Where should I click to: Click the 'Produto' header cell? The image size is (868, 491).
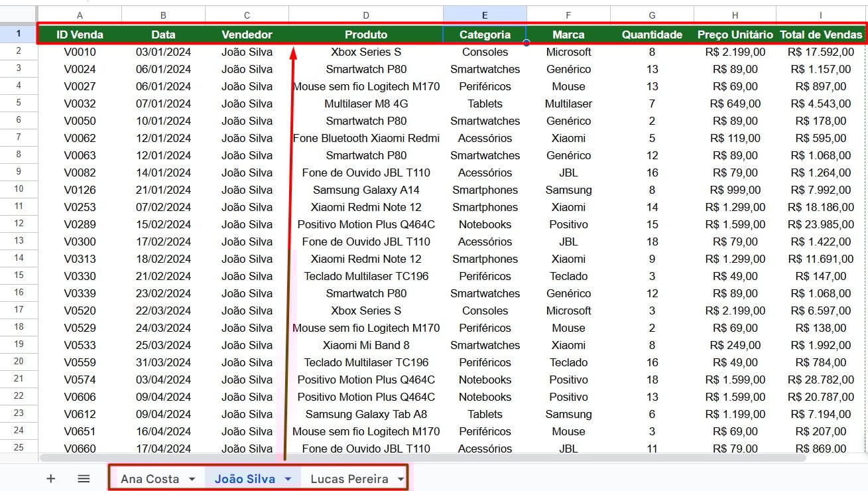pyautogui.click(x=366, y=35)
